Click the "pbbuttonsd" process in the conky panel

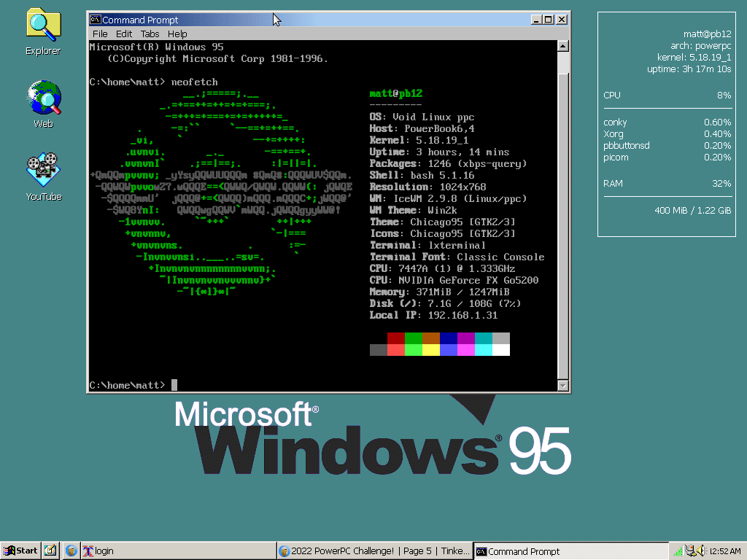click(627, 146)
